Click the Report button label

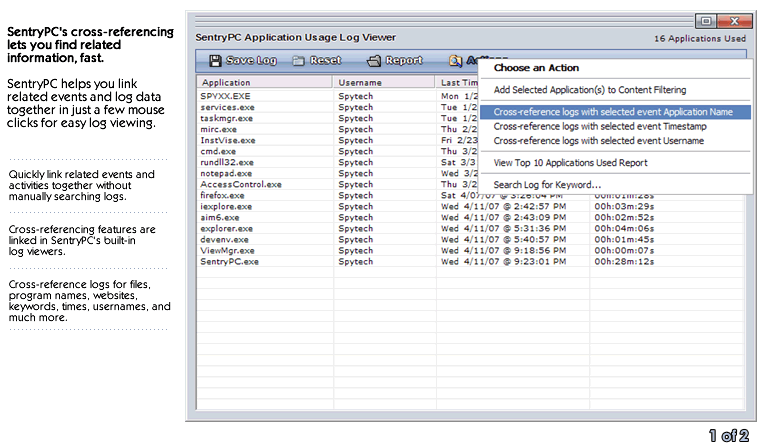pyautogui.click(x=404, y=60)
